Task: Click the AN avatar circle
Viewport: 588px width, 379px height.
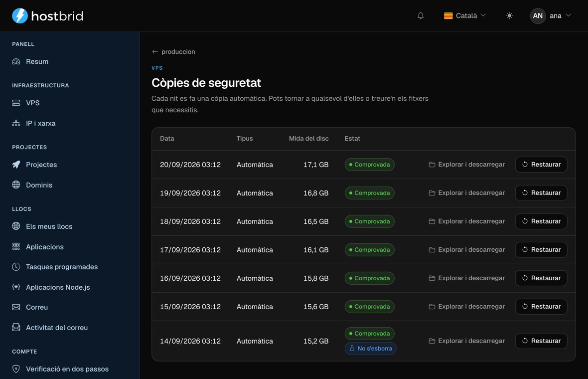Action: pyautogui.click(x=538, y=16)
